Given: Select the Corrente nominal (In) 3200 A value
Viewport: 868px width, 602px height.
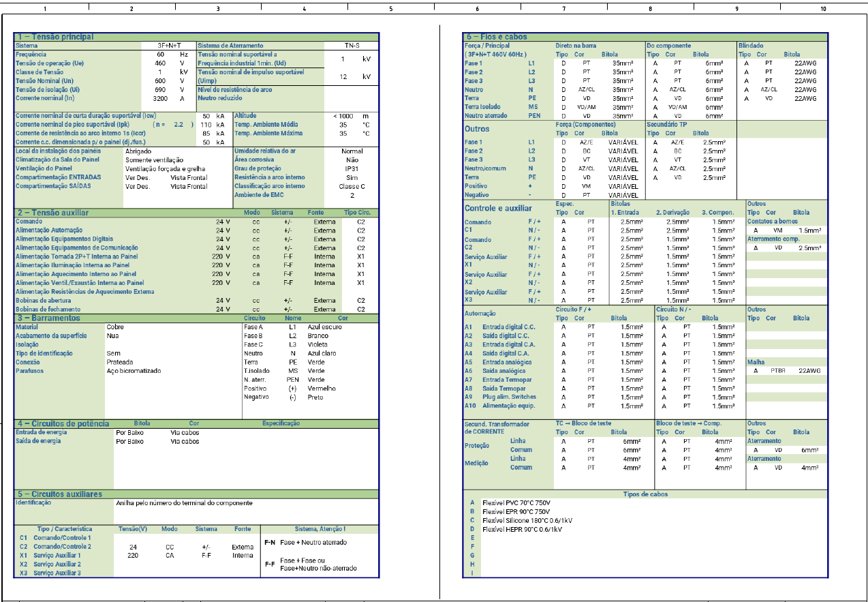Looking at the screenshot, I should (164, 98).
